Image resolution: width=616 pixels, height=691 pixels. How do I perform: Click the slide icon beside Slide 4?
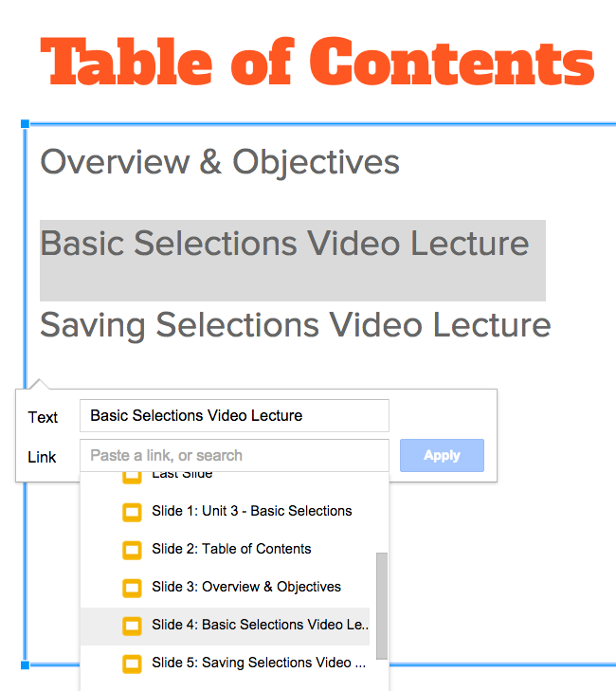pyautogui.click(x=133, y=626)
